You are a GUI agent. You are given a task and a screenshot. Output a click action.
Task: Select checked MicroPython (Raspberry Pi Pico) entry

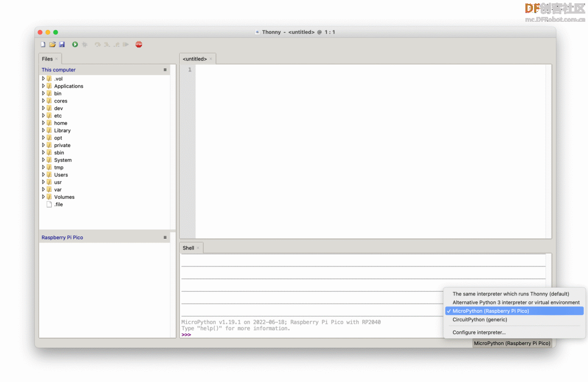[514, 311]
